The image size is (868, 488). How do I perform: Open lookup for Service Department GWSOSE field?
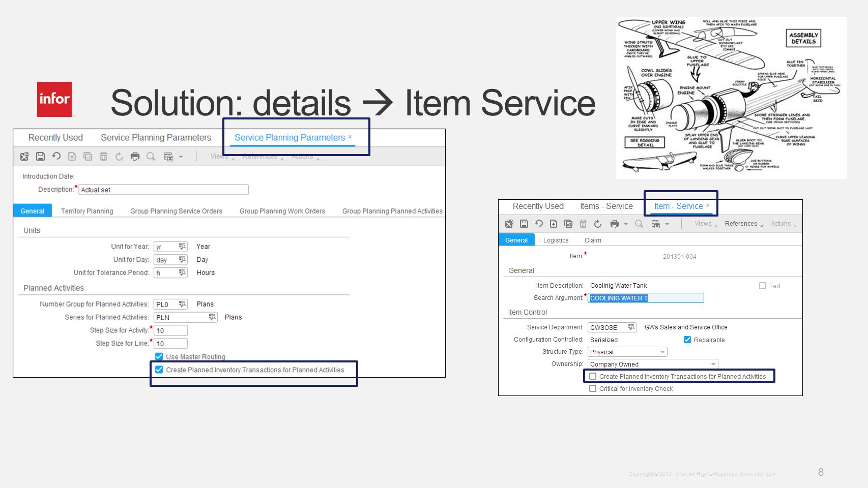point(631,327)
